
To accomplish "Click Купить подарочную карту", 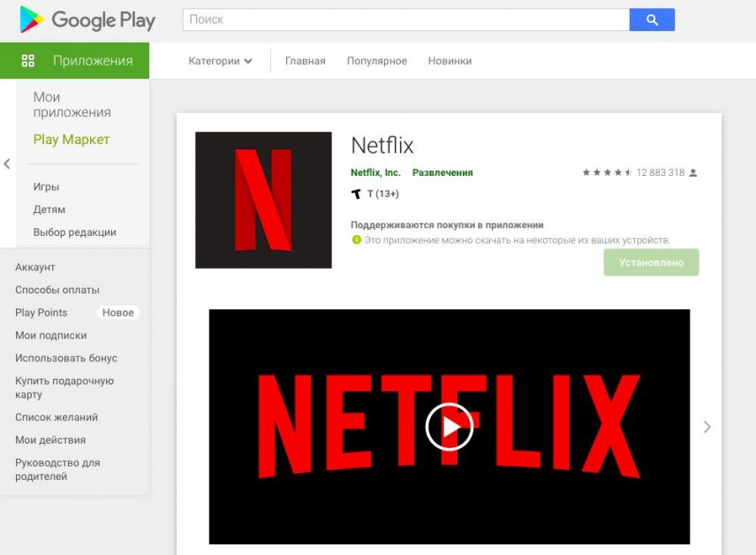I will click(x=64, y=387).
